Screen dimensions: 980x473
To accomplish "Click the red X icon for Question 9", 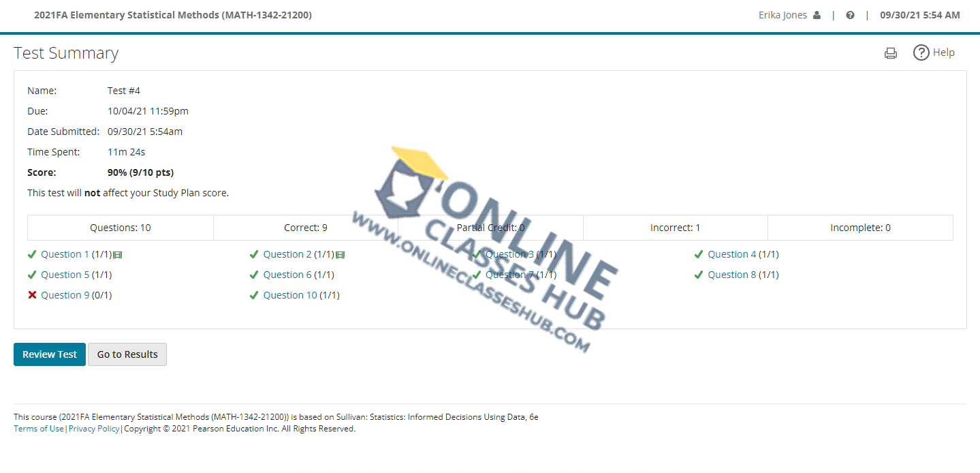I will (x=31, y=295).
